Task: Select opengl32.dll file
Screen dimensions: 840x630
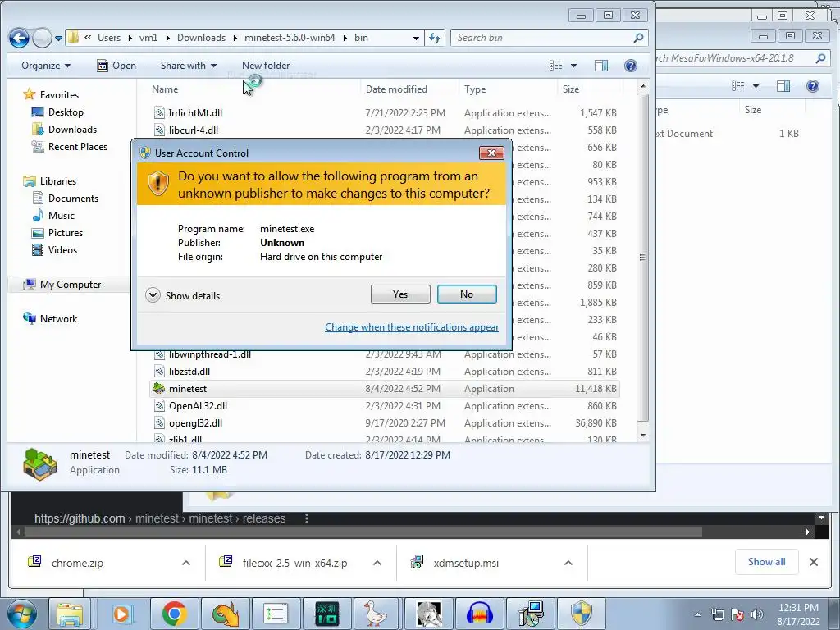Action: [195, 423]
